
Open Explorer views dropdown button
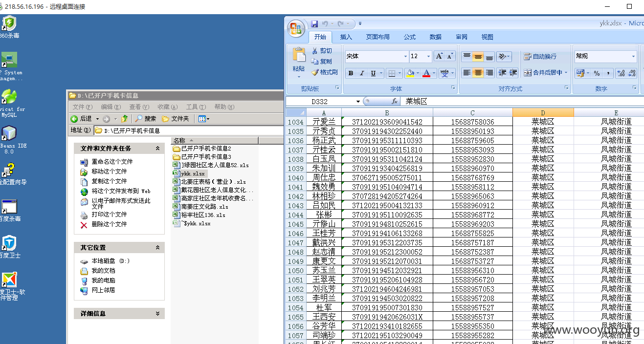[204, 119]
